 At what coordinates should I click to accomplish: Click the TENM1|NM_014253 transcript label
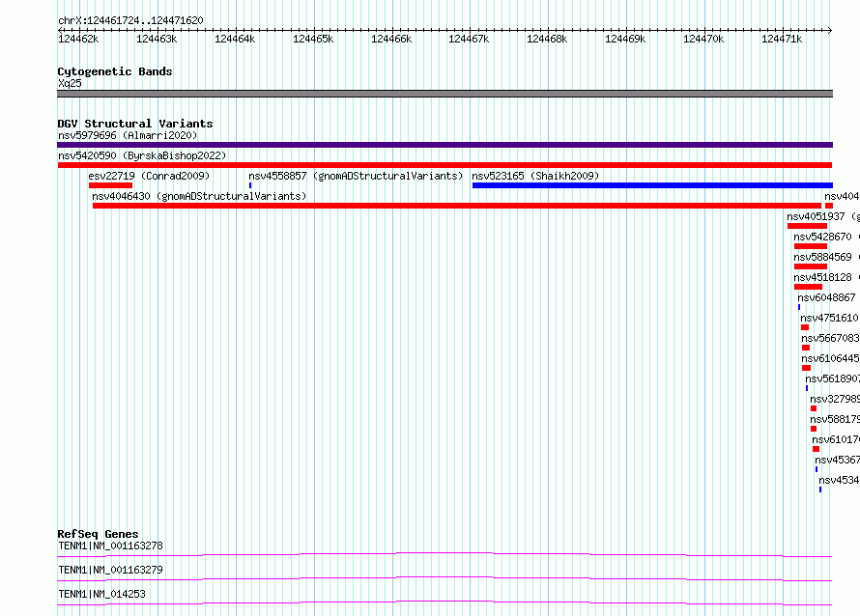[102, 594]
